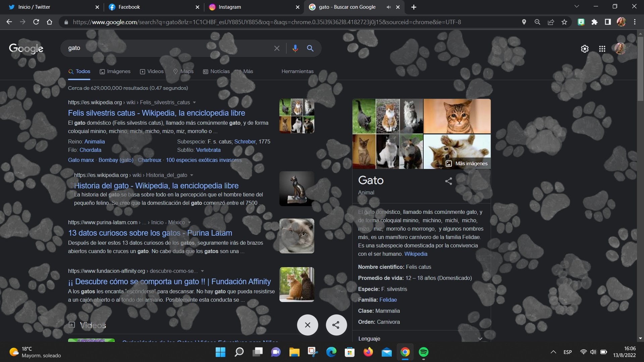Mute the gato tab speaker icon

[388, 7]
